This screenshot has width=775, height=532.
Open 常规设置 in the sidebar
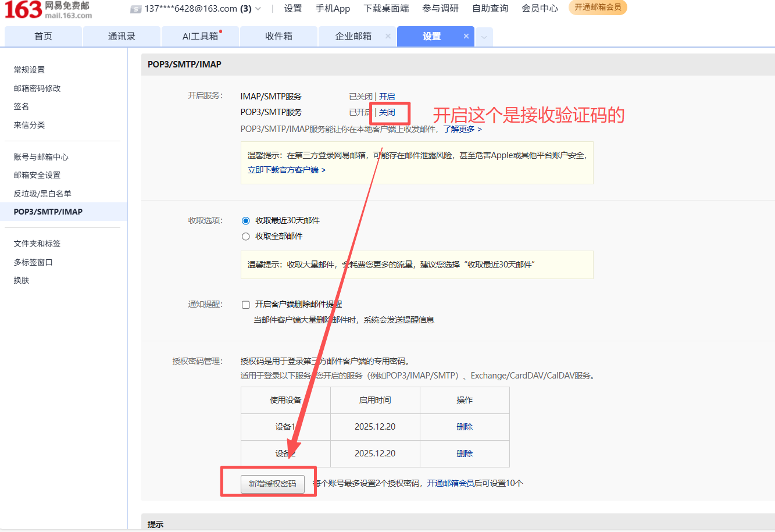coord(29,70)
